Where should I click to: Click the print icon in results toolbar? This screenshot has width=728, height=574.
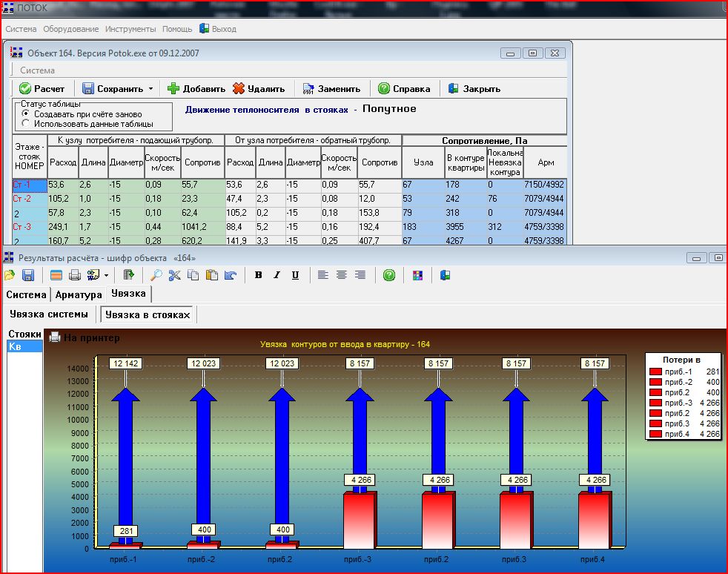coord(75,275)
